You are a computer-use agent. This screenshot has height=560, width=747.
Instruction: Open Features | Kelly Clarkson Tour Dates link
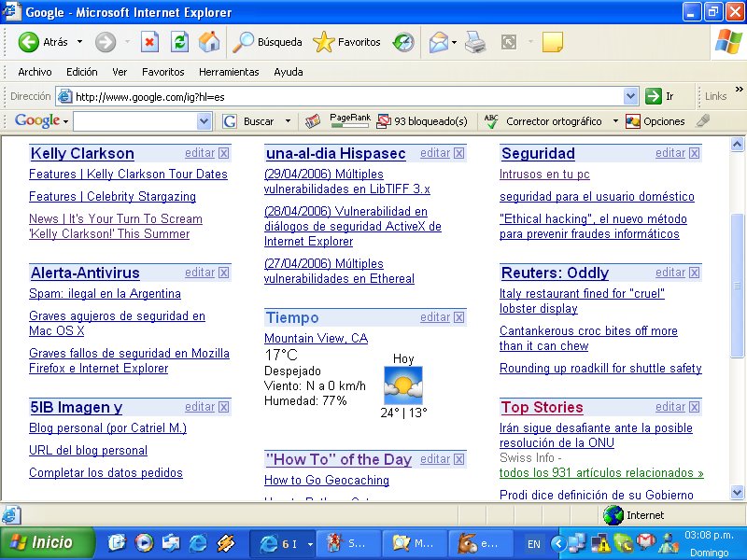click(128, 174)
